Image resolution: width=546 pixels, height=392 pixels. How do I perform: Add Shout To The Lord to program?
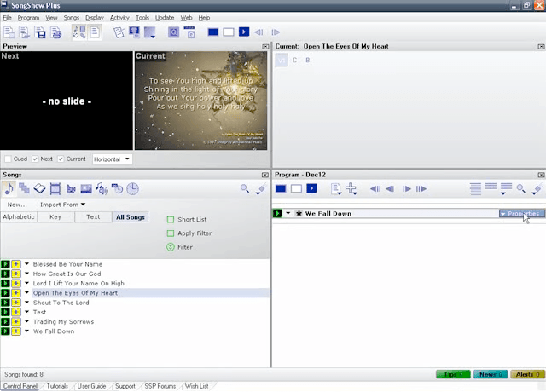[16, 303]
